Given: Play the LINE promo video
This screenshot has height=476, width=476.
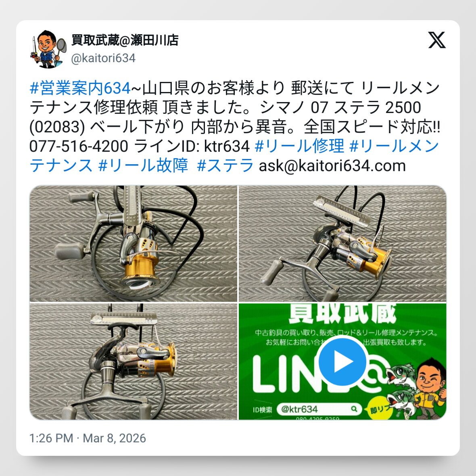Looking at the screenshot, I should tap(342, 361).
